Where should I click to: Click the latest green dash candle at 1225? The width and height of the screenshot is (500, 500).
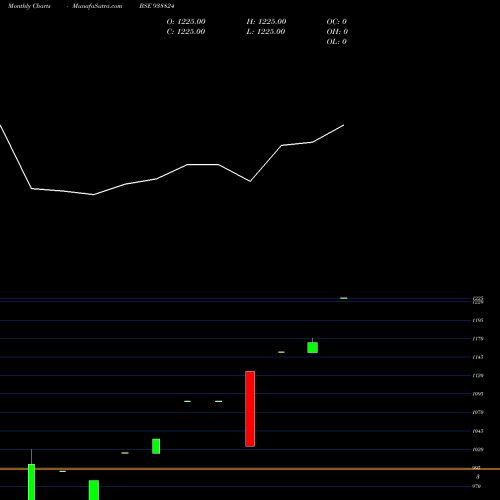click(x=344, y=298)
